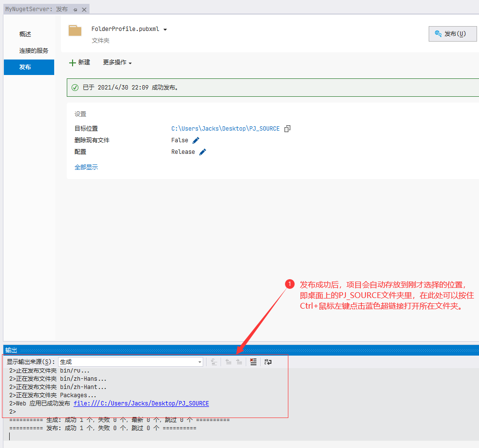Click the 生成: 成功 1 个 summary line

pyautogui.click(x=120, y=420)
